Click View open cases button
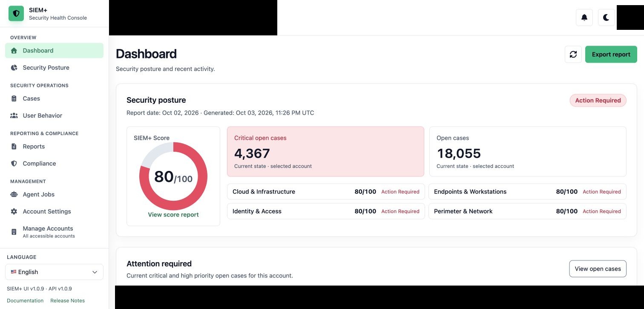The image size is (644, 309). coord(598,269)
